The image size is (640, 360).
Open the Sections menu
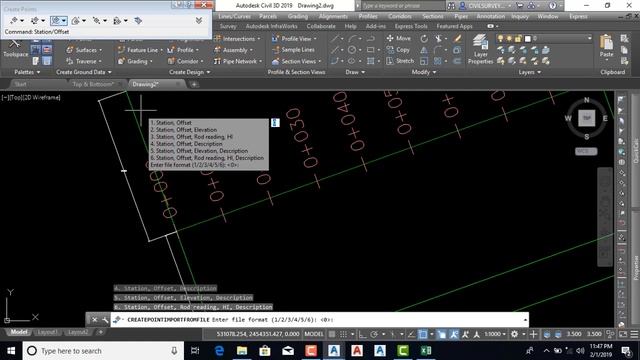pyautogui.click(x=433, y=16)
